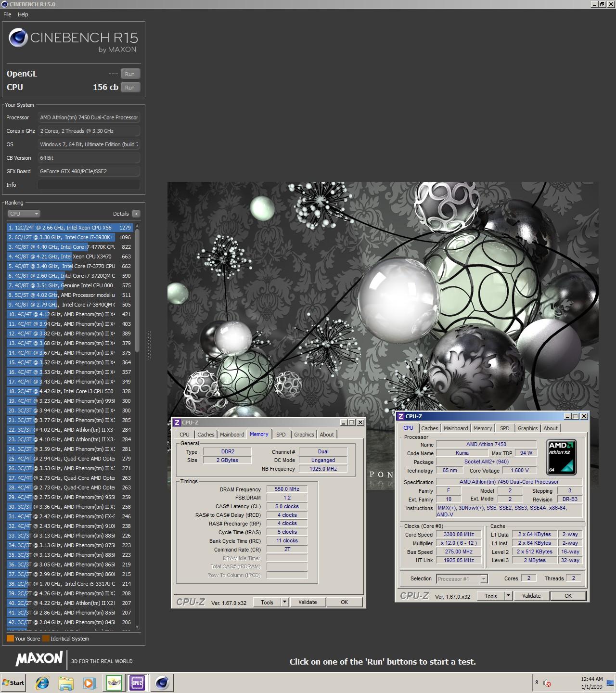Expand ranking Details arrow button
616x693 pixels.
pos(136,214)
